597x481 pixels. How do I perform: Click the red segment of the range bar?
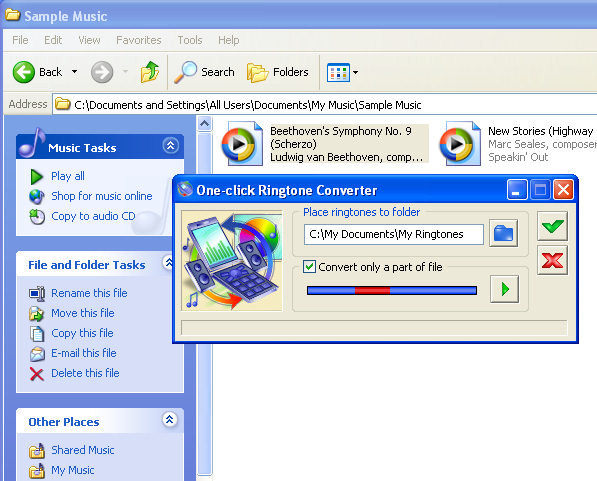tap(372, 291)
